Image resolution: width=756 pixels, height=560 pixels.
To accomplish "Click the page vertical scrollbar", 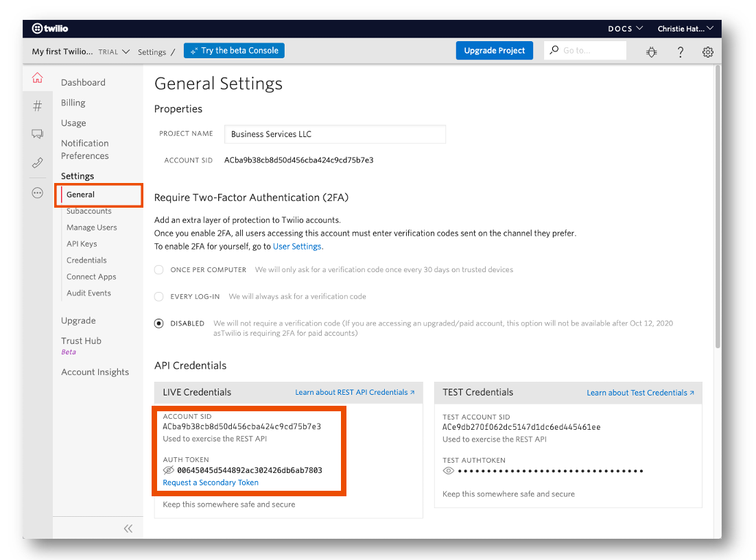I will click(x=718, y=206).
